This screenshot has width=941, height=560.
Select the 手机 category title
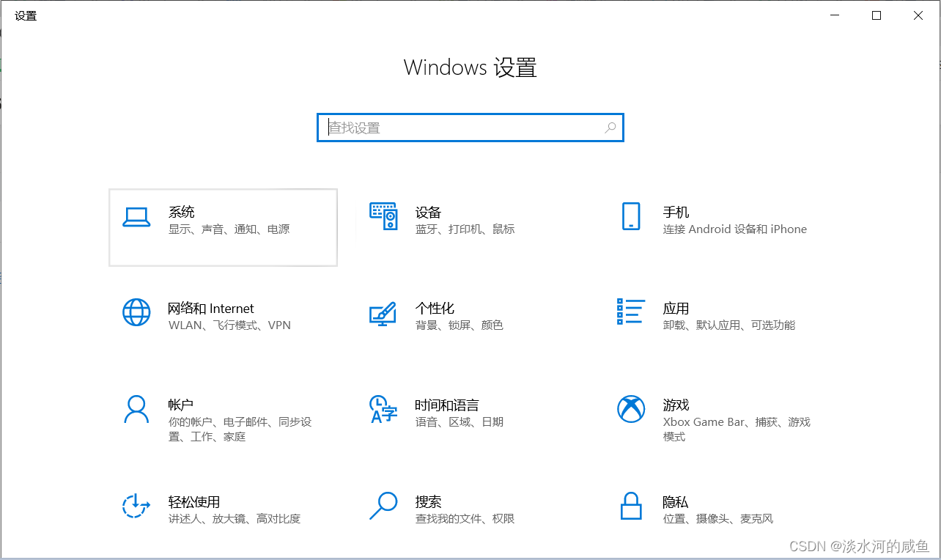pyautogui.click(x=676, y=212)
